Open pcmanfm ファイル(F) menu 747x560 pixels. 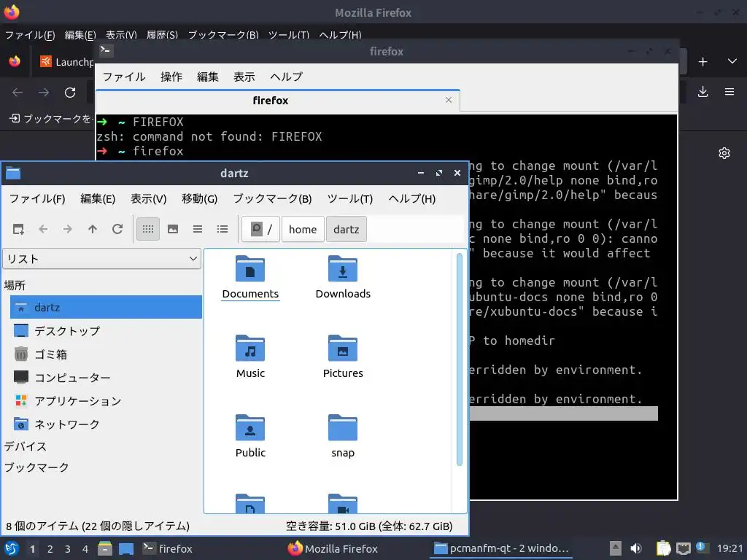click(37, 198)
